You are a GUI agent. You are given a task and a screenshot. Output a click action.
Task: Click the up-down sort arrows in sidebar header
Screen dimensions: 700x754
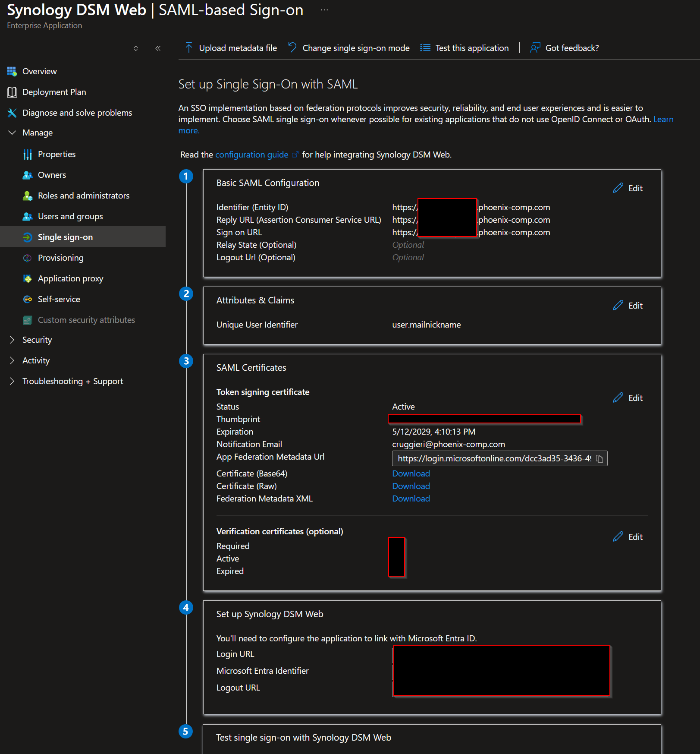point(136,48)
